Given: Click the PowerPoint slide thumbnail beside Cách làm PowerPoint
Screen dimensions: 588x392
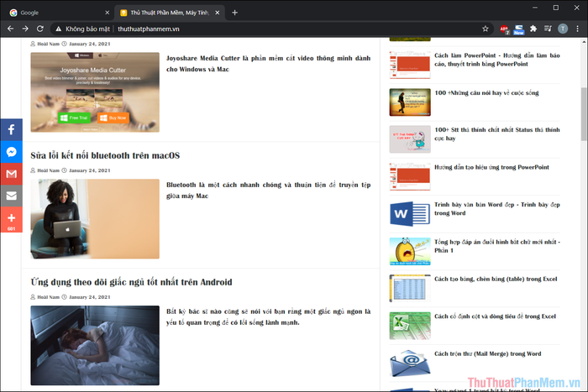Looking at the screenshot, I should [x=410, y=65].
